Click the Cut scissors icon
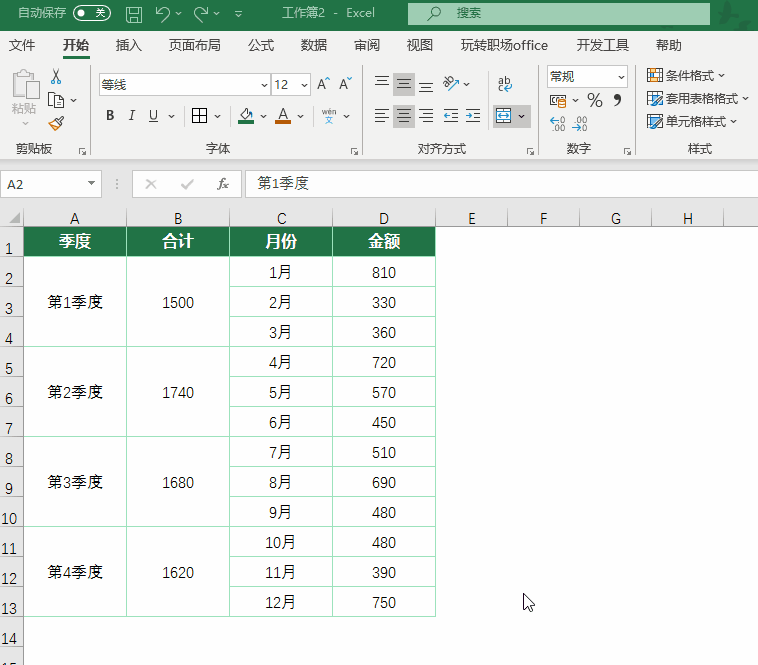The width and height of the screenshot is (758, 665). click(x=56, y=77)
